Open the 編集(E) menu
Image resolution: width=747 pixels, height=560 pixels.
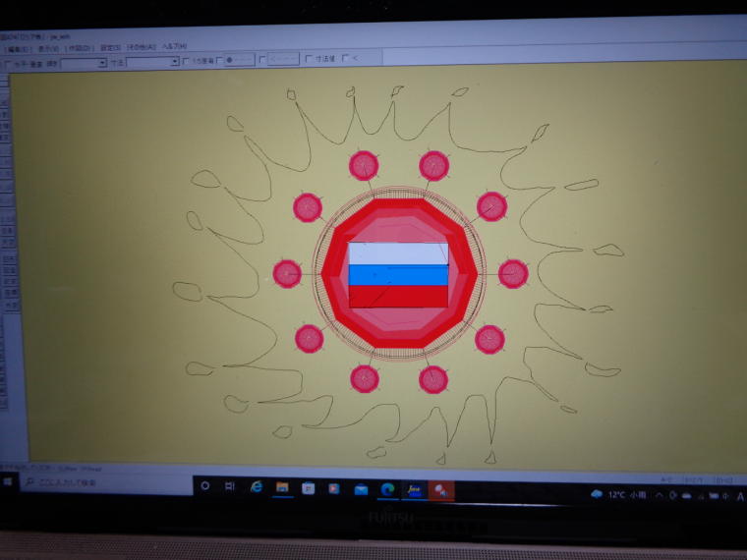17,49
